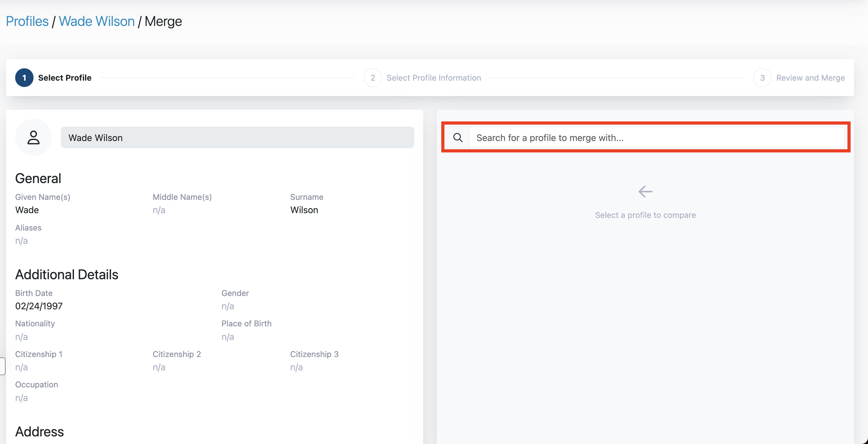Select the 'Select Profile Information' step label
The image size is (868, 444).
pyautogui.click(x=434, y=78)
